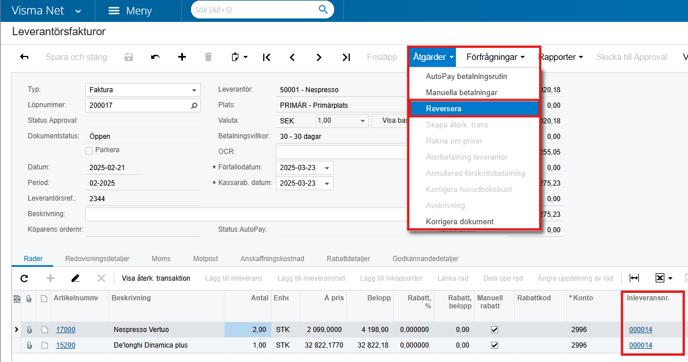Viewport: 688px width, 362px height.
Task: Expand the Nespresso Vertuo row arrow
Action: pyautogui.click(x=17, y=329)
